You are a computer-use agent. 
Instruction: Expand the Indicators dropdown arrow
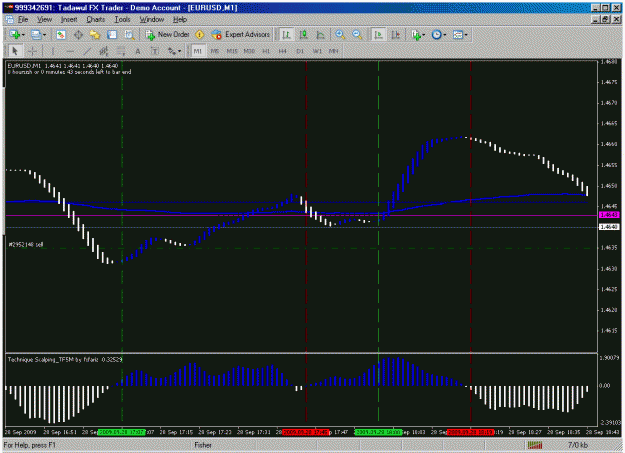424,35
